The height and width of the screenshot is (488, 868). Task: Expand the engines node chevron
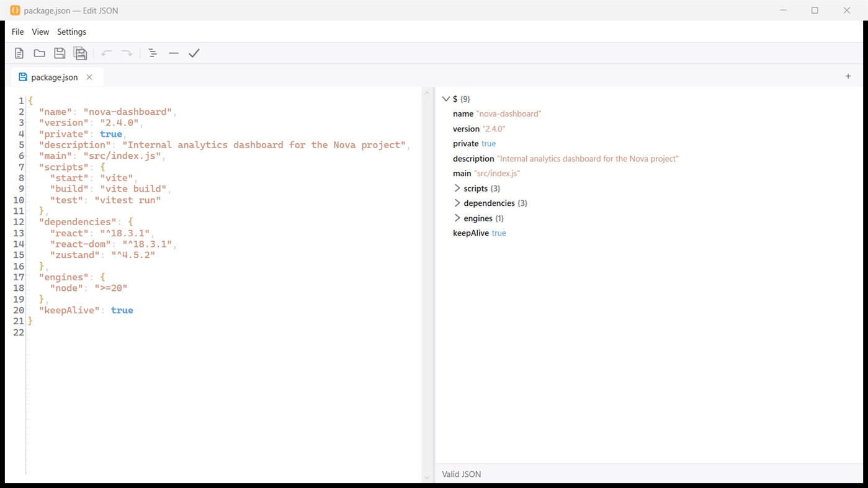pos(457,218)
